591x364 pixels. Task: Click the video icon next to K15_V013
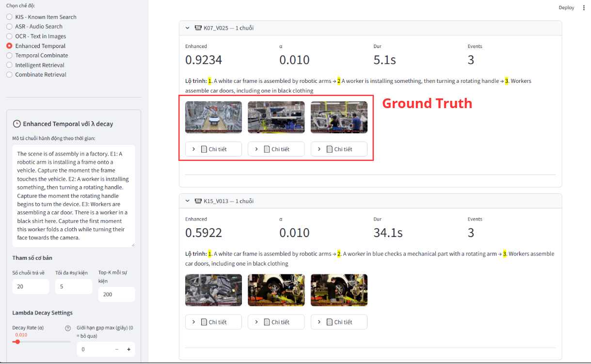coord(198,201)
